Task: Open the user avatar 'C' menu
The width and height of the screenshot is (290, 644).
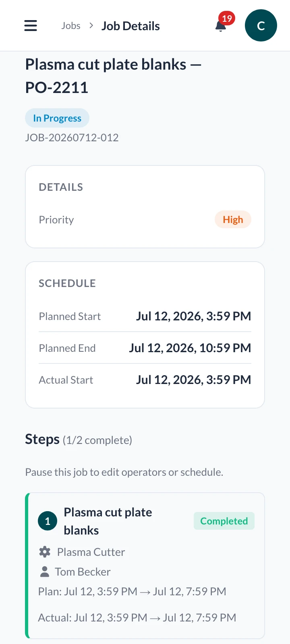Action: pyautogui.click(x=261, y=26)
